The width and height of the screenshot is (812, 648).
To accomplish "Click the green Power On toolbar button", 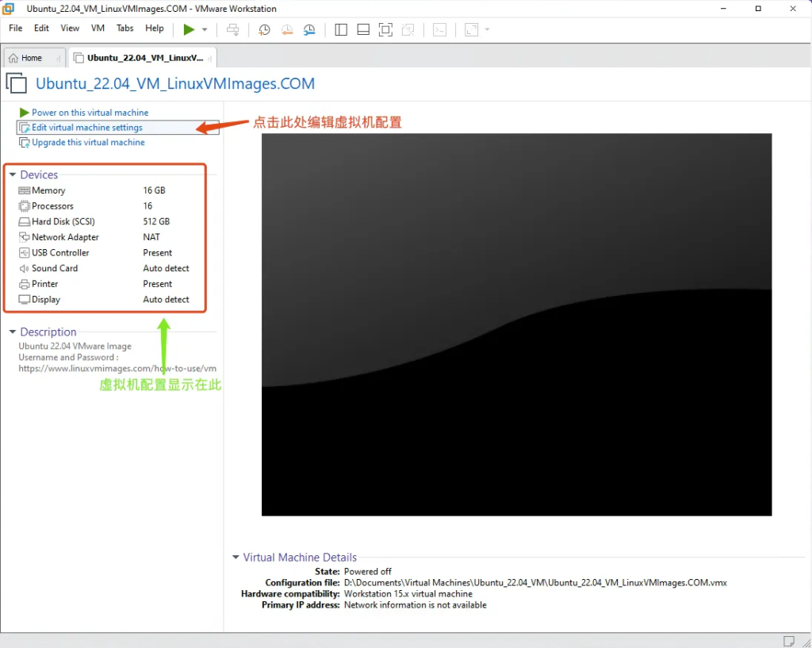I will tap(189, 29).
